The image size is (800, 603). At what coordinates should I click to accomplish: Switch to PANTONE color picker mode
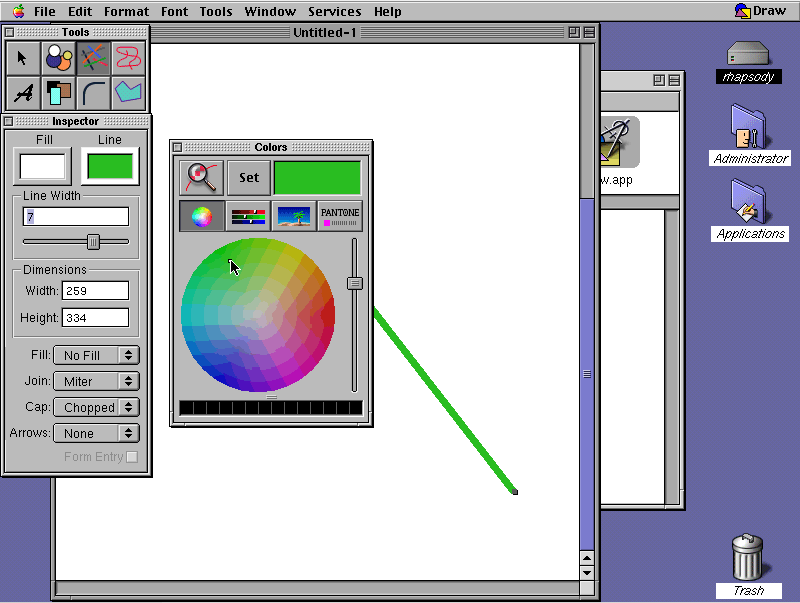tap(340, 216)
